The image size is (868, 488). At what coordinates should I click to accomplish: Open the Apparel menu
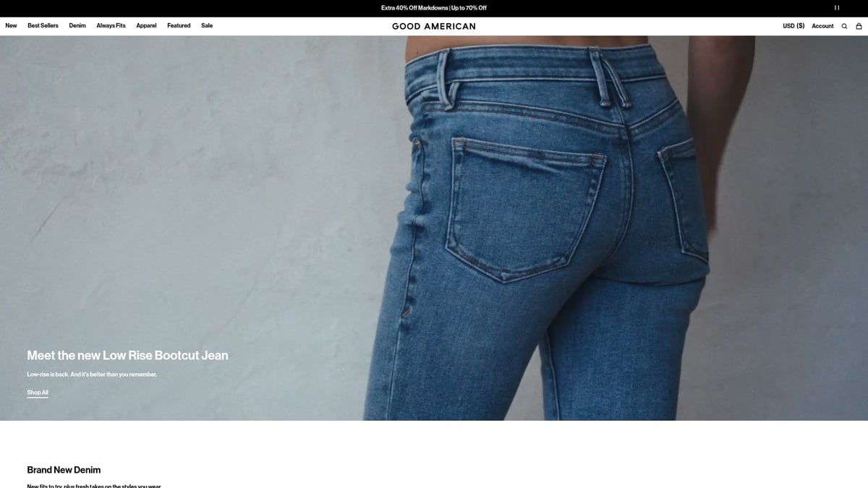[146, 26]
